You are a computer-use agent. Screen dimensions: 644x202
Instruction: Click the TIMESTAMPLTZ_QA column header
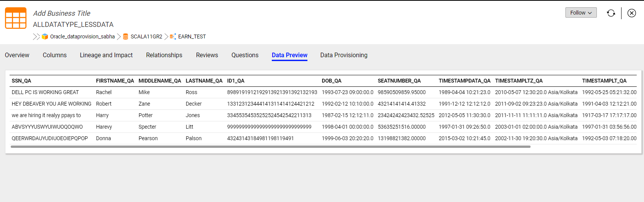[519, 81]
